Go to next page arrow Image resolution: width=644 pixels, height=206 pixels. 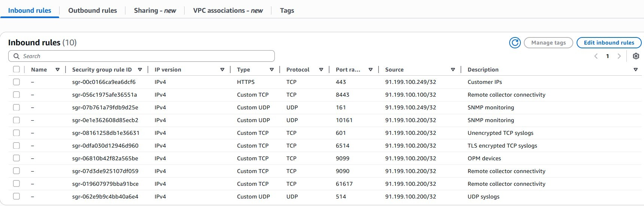pyautogui.click(x=619, y=56)
